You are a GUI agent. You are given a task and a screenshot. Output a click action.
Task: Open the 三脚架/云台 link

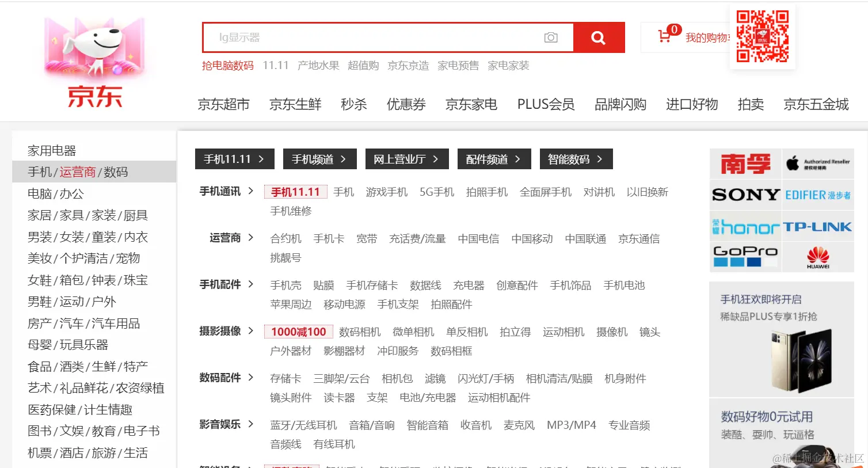click(341, 378)
